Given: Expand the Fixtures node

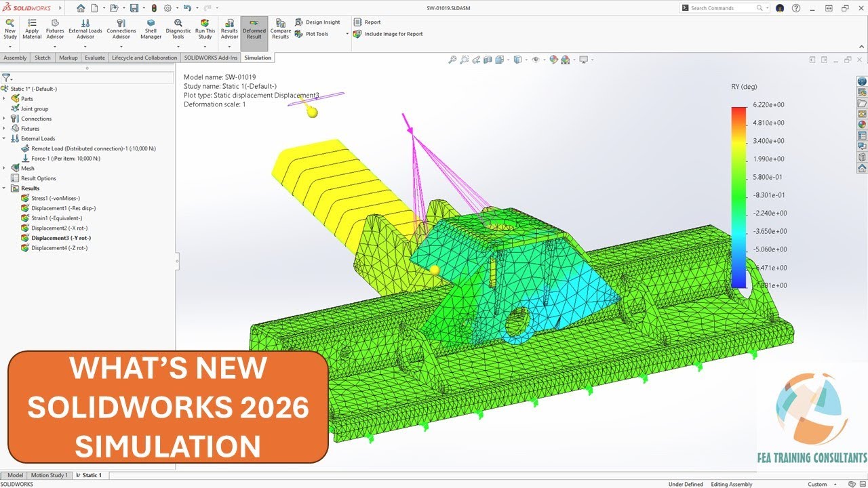Looking at the screenshot, I should 4,129.
